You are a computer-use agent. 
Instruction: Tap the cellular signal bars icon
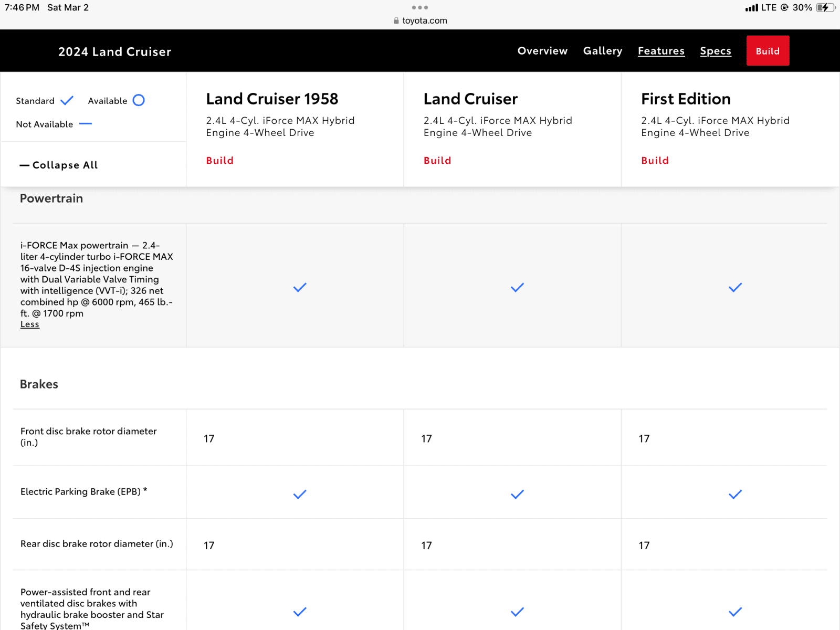751,7
